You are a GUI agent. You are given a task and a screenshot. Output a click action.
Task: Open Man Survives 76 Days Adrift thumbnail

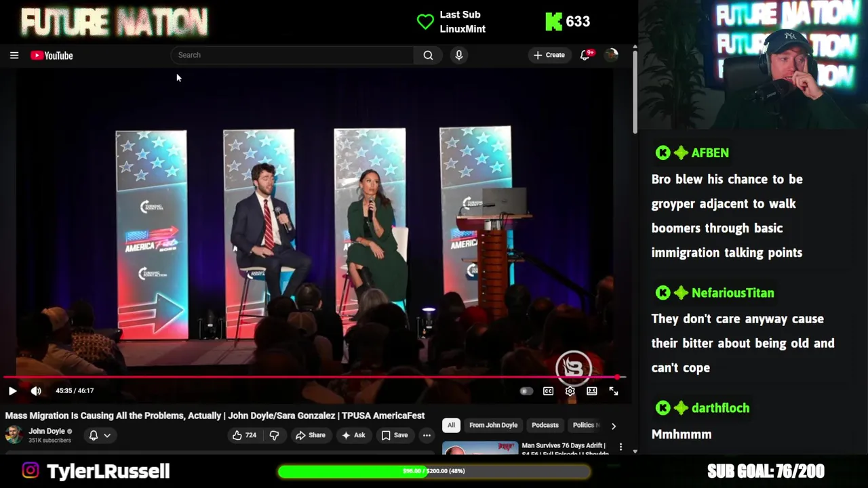tap(480, 448)
